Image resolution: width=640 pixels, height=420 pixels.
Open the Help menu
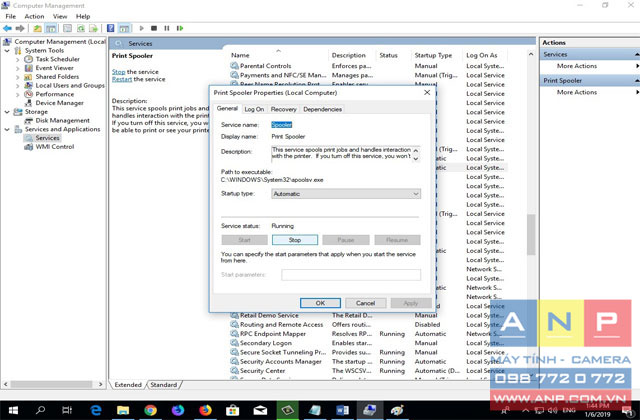(83, 16)
